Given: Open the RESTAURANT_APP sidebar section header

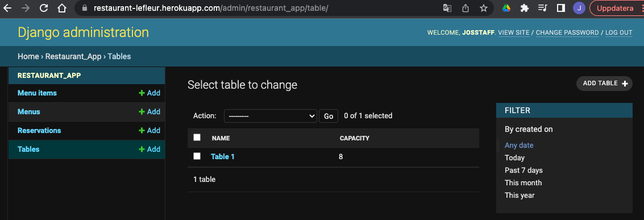Looking at the screenshot, I should [49, 76].
